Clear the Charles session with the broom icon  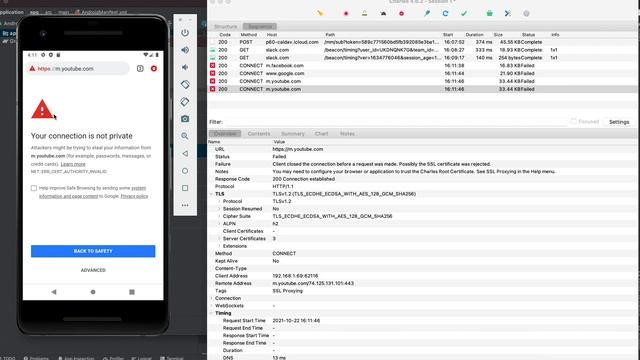click(x=320, y=13)
